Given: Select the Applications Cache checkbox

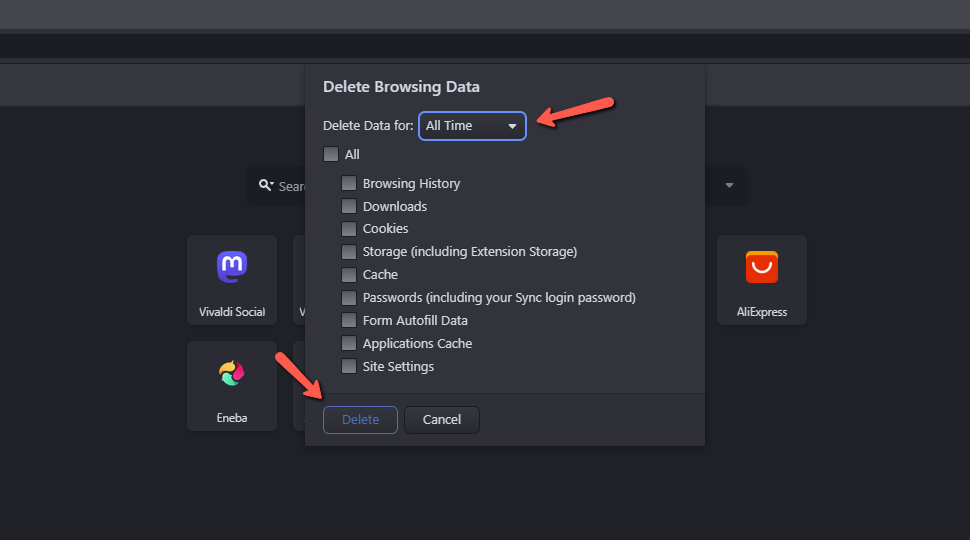Looking at the screenshot, I should pyautogui.click(x=349, y=343).
